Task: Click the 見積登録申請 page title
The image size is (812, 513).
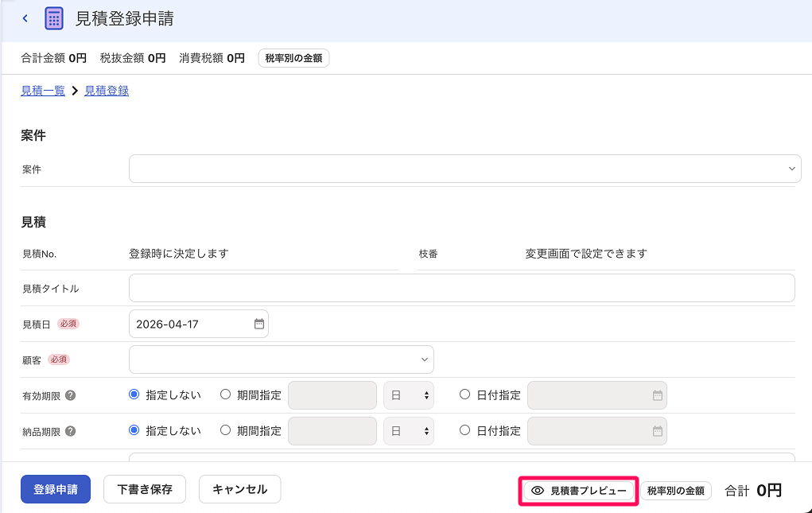Action: point(125,18)
